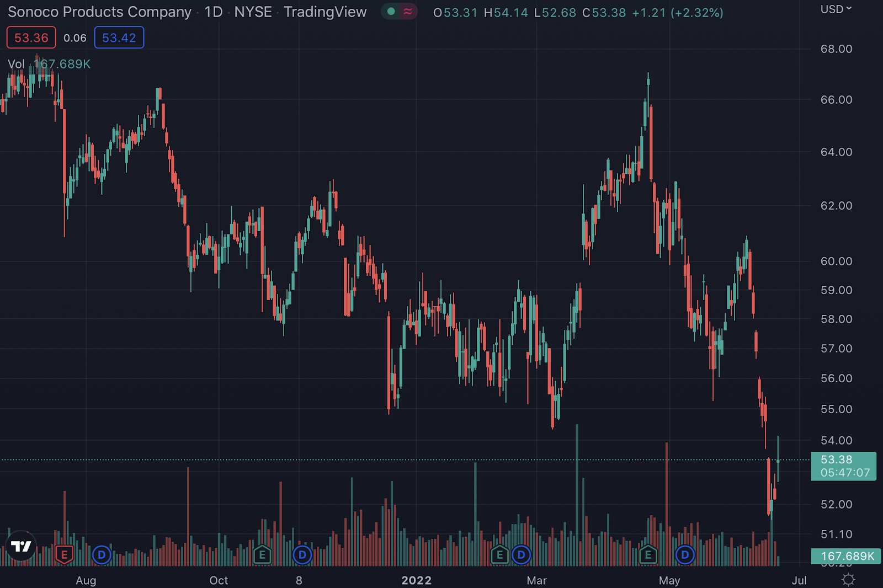
Task: Open the USD currency dropdown
Action: (836, 9)
